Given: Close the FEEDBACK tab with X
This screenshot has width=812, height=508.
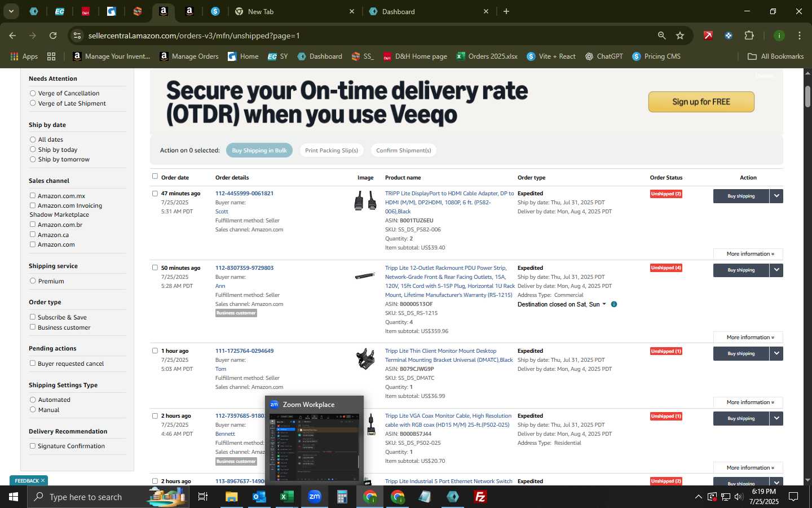Looking at the screenshot, I should (42, 480).
